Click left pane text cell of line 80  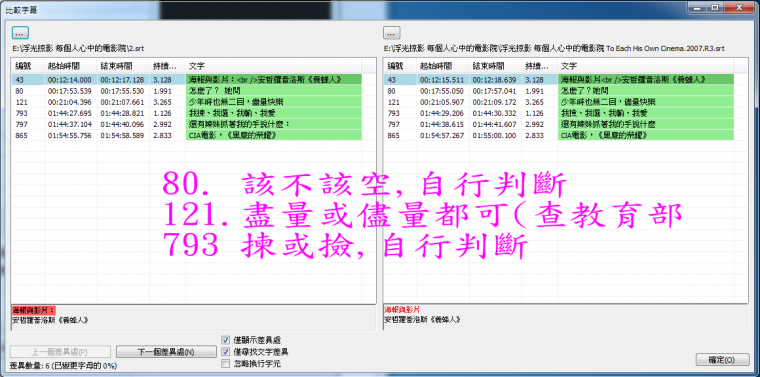pos(274,91)
